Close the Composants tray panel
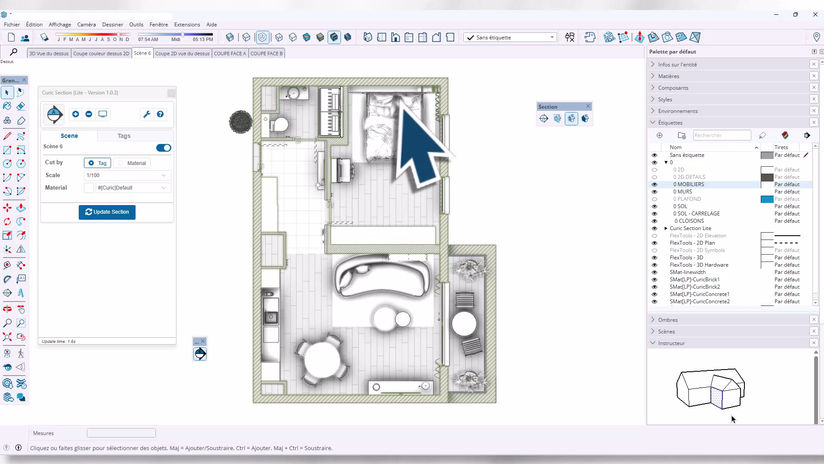Image resolution: width=824 pixels, height=464 pixels. click(x=813, y=88)
